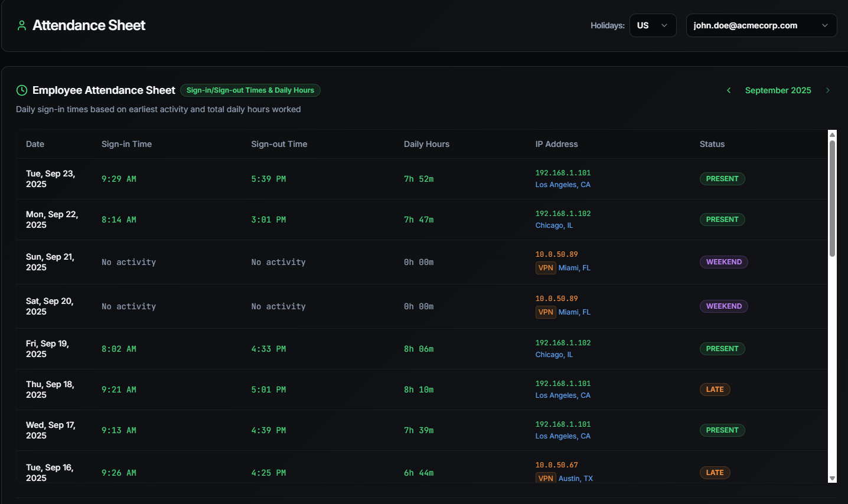Advance to next month using right chevron

click(x=827, y=90)
